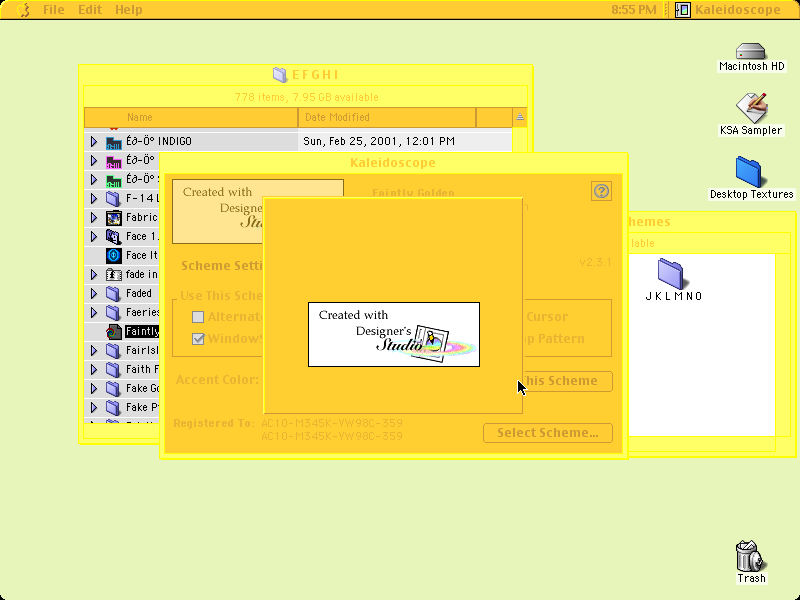Viewport: 800px width, 600px height.
Task: Select the J K L M N O folder icon
Action: [x=670, y=273]
